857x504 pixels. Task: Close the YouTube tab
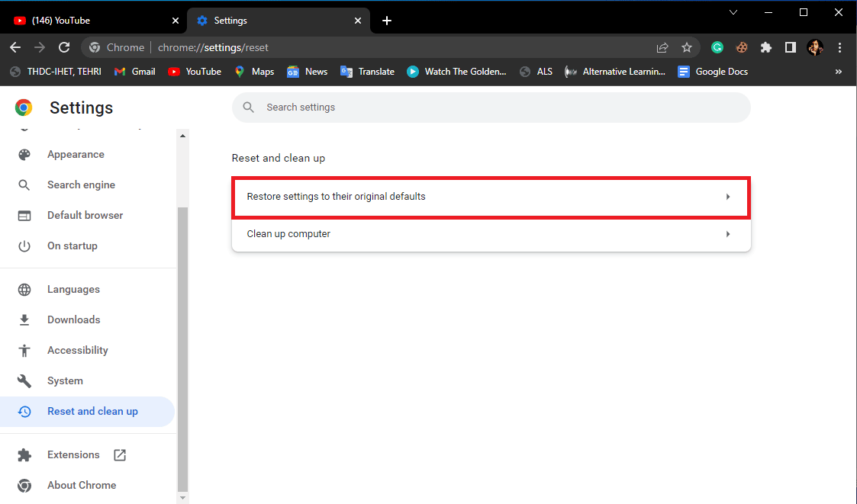[x=176, y=21]
